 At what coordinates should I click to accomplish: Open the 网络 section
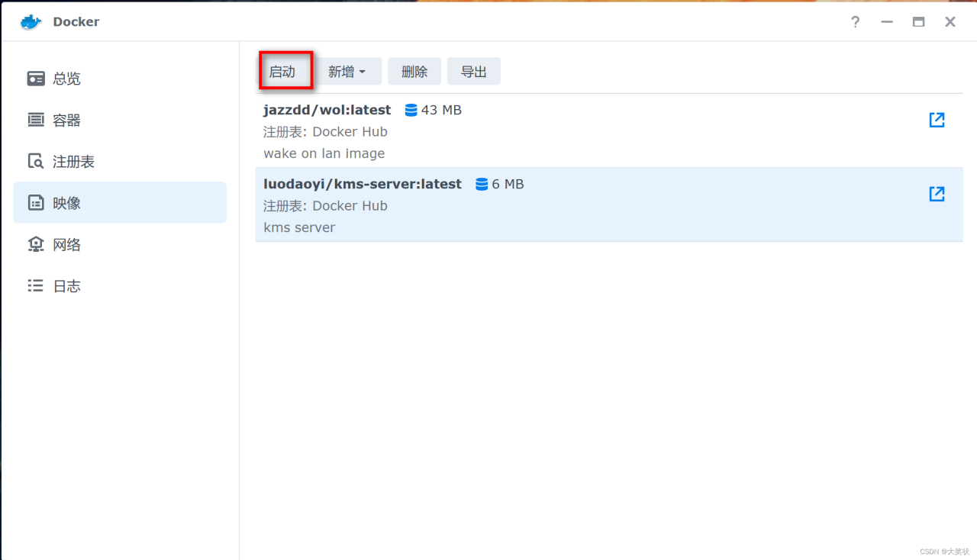[120, 244]
